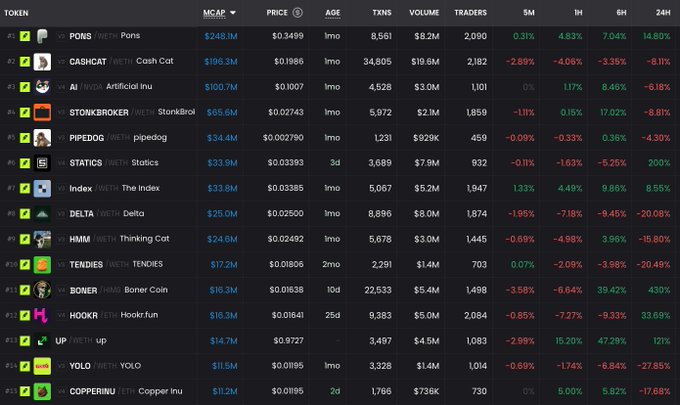Image resolution: width=680 pixels, height=405 pixels.
Task: Click AI market cap $100.7M
Action: click(x=221, y=87)
